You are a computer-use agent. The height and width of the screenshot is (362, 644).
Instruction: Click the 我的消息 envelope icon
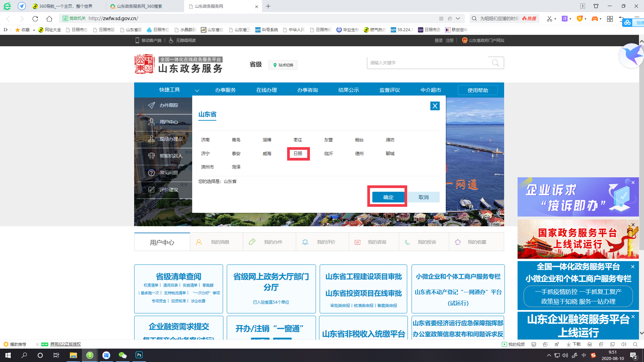coord(199,242)
